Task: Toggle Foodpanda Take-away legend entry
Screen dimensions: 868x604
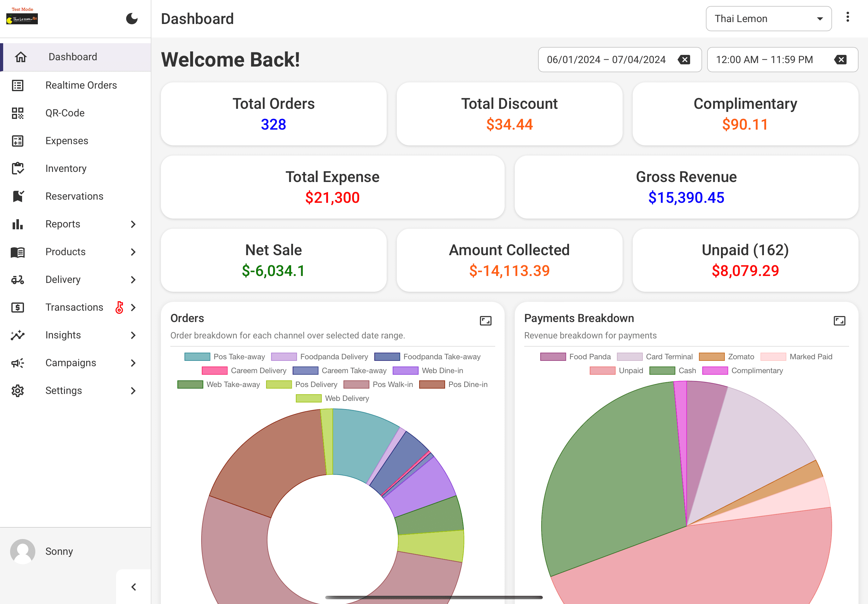Action: coord(427,356)
